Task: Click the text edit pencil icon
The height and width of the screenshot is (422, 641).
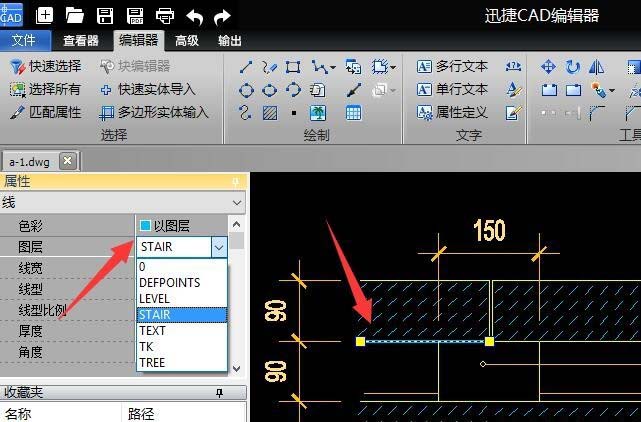Action: click(513, 113)
